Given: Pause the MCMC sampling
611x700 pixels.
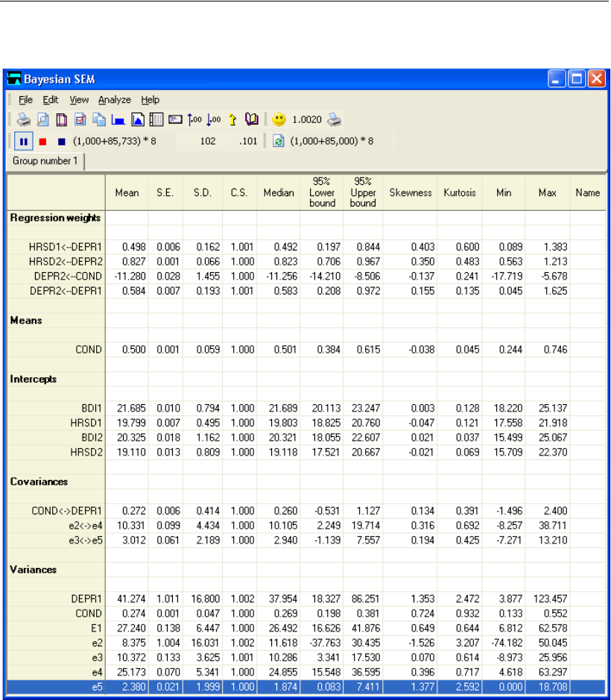Looking at the screenshot, I should point(22,140).
